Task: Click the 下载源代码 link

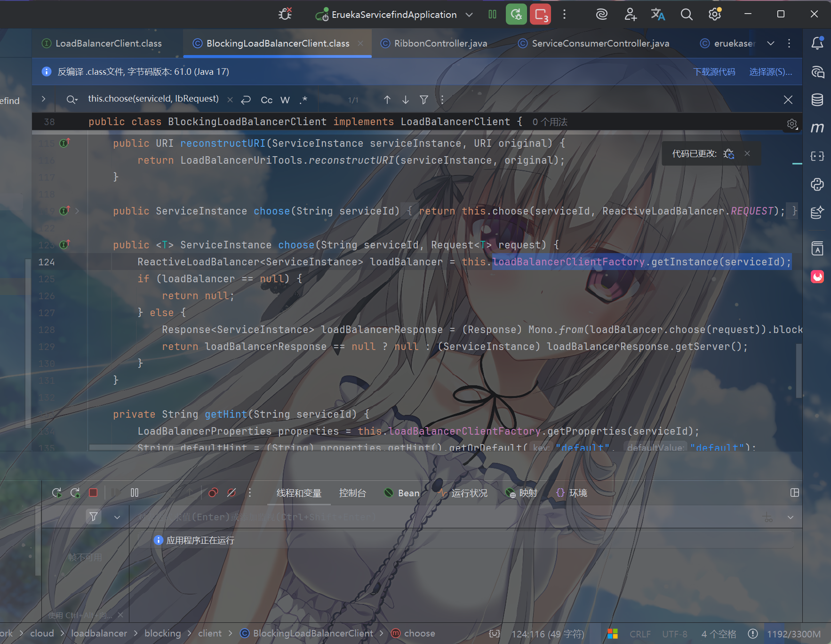Action: point(714,72)
